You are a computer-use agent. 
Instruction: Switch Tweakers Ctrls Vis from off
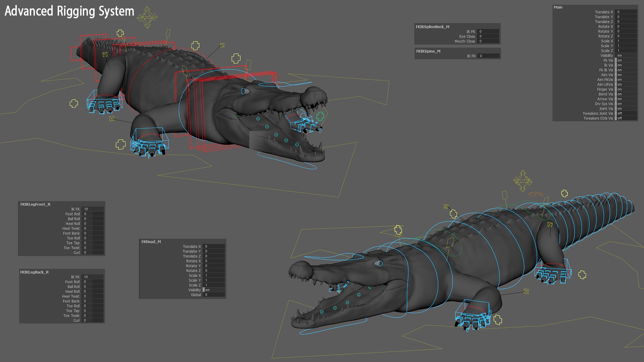click(x=626, y=118)
